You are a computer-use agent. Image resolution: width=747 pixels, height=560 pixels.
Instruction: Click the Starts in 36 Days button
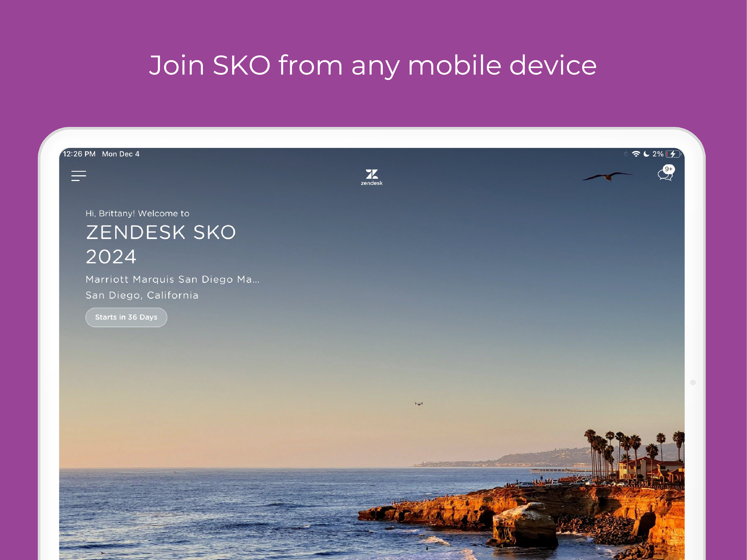point(126,317)
